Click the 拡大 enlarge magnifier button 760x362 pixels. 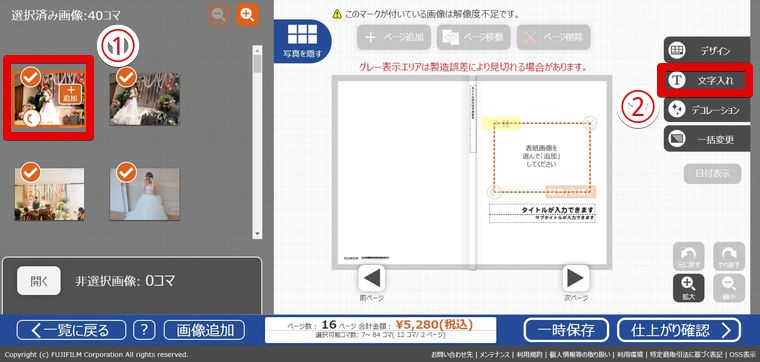pos(688,288)
